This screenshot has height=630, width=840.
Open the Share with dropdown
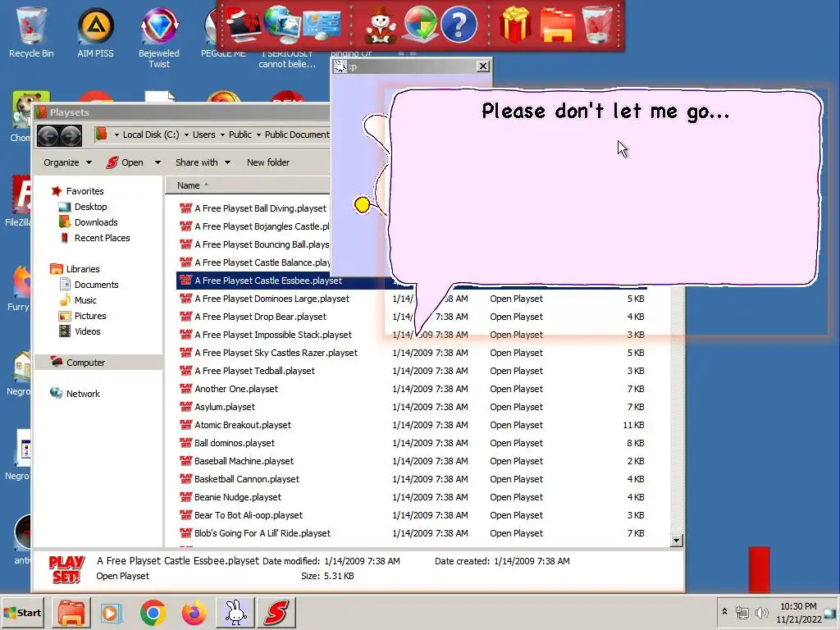tap(203, 162)
